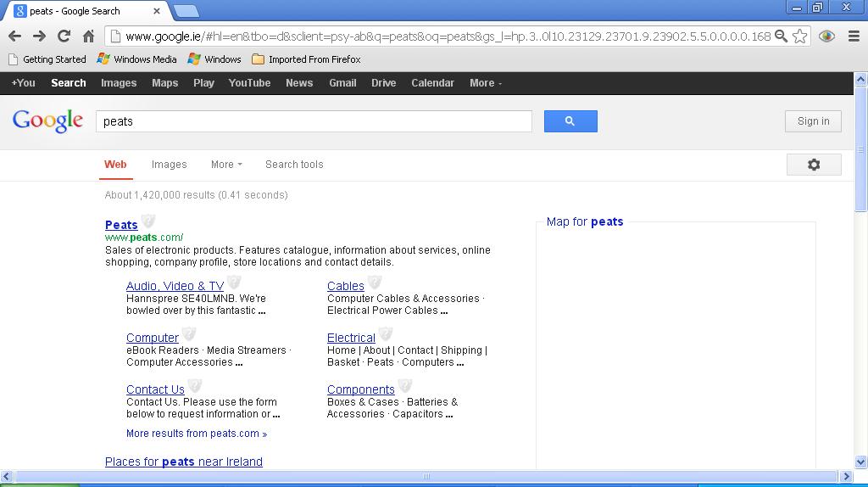The height and width of the screenshot is (487, 868).
Task: Open Getting Started bookmark
Action: tap(47, 59)
